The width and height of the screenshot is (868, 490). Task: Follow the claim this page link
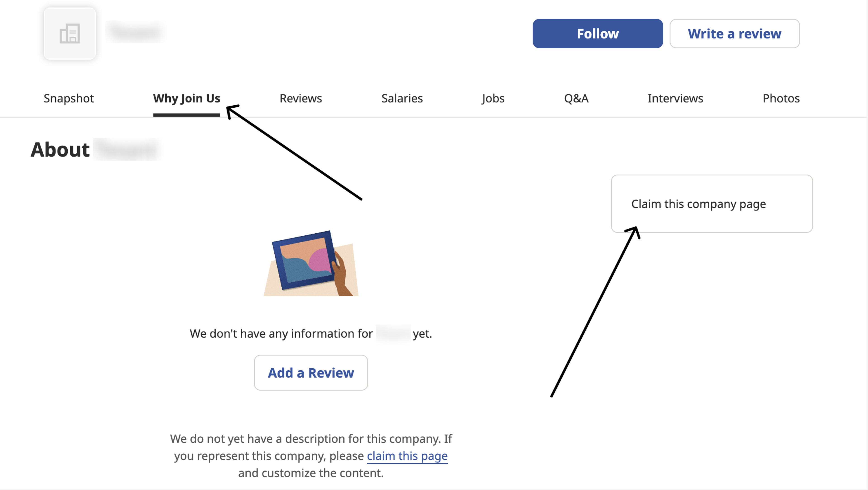(x=407, y=456)
